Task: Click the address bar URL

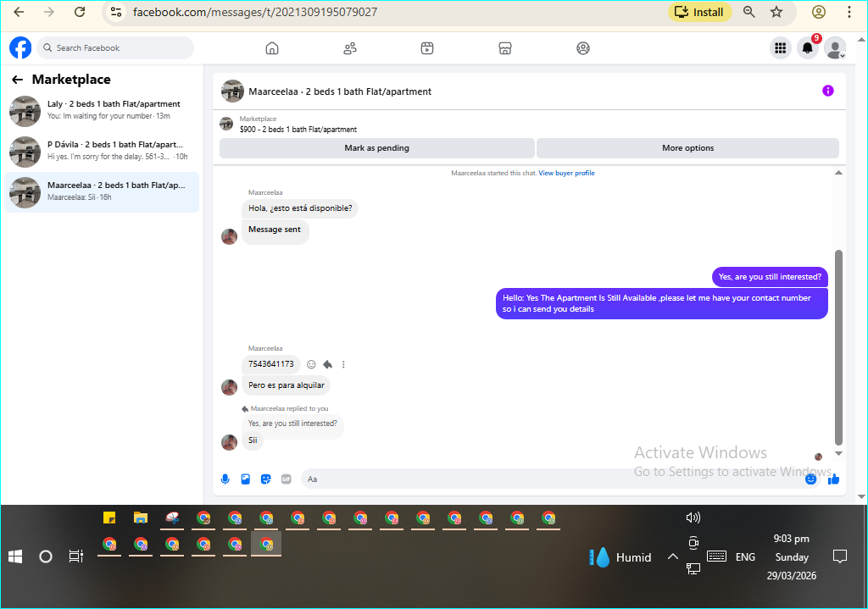Action: [x=255, y=12]
